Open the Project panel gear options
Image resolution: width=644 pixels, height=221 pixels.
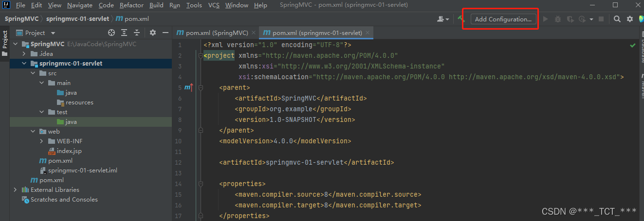pyautogui.click(x=153, y=33)
